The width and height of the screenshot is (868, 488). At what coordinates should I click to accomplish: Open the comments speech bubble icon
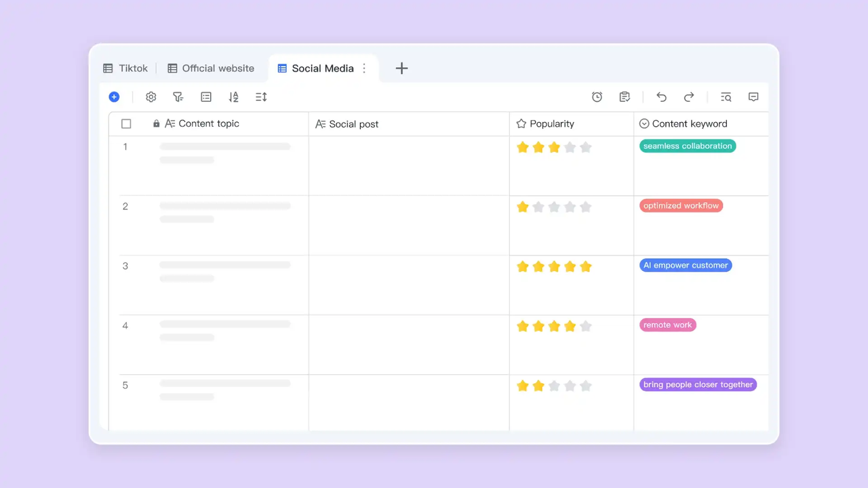tap(753, 97)
